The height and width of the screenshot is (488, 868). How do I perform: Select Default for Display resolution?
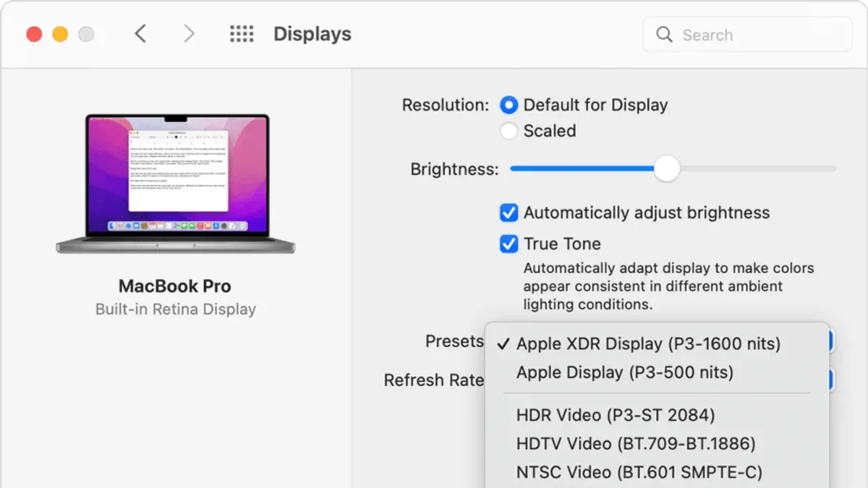pos(509,105)
